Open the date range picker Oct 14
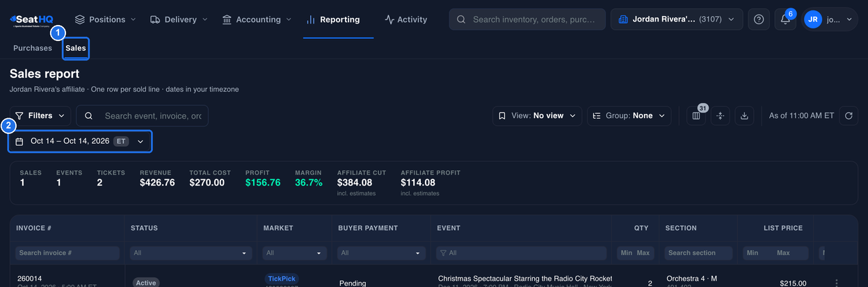This screenshot has height=287, width=868. [80, 141]
